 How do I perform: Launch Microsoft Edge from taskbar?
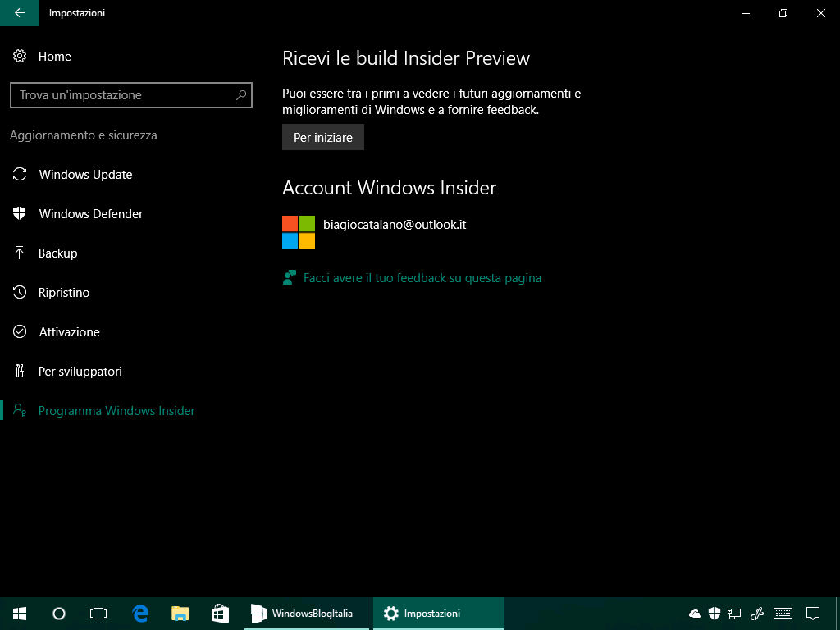140,614
